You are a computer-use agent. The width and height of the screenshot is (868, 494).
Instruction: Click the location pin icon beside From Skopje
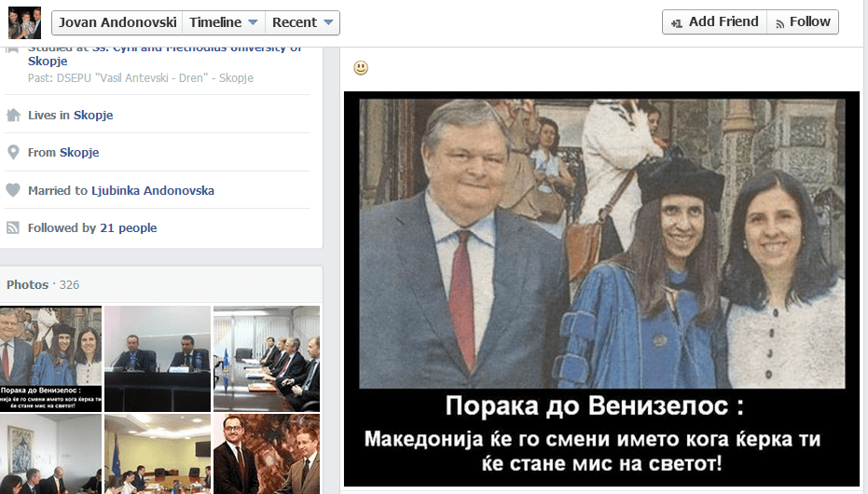(x=13, y=152)
